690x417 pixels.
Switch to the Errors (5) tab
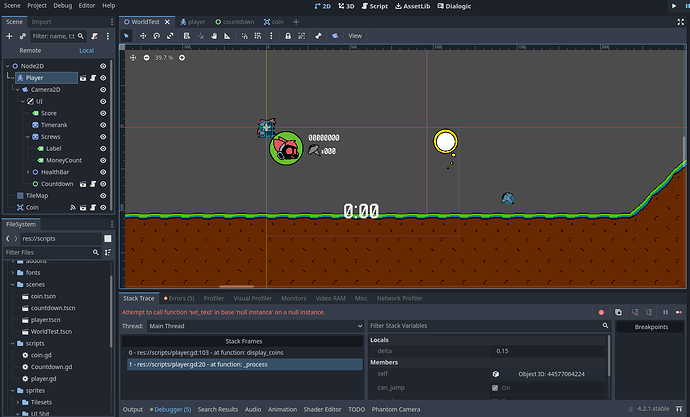(179, 298)
